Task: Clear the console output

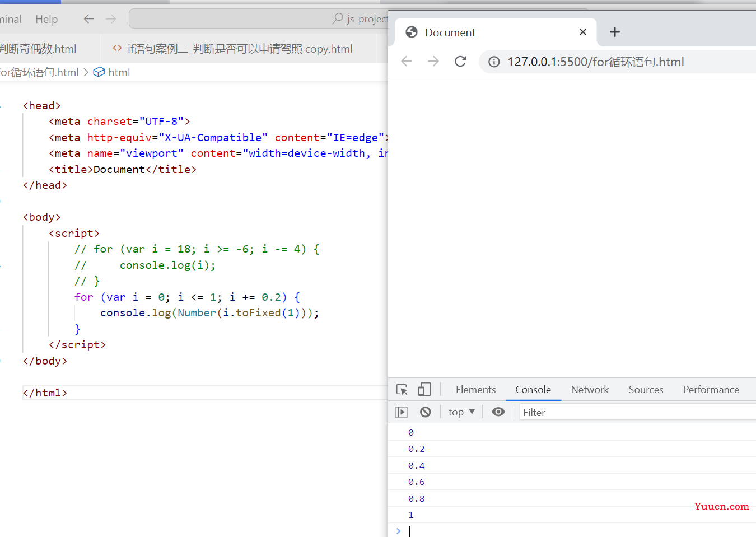Action: (426, 412)
